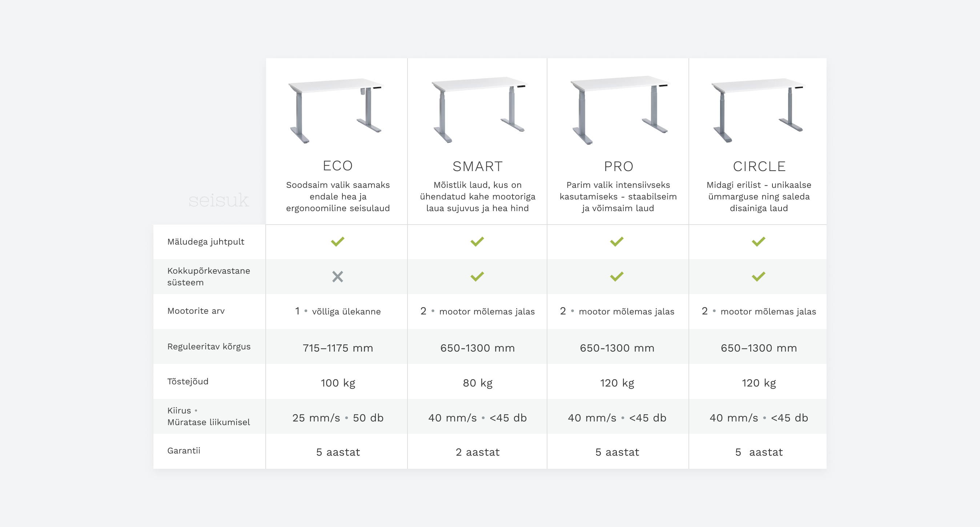Click CIRCLE's checkmark for Kokkupõrkevastane süsteem

point(759,277)
